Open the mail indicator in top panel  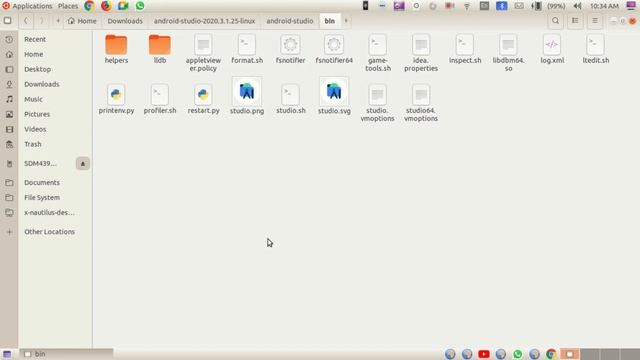[519, 6]
